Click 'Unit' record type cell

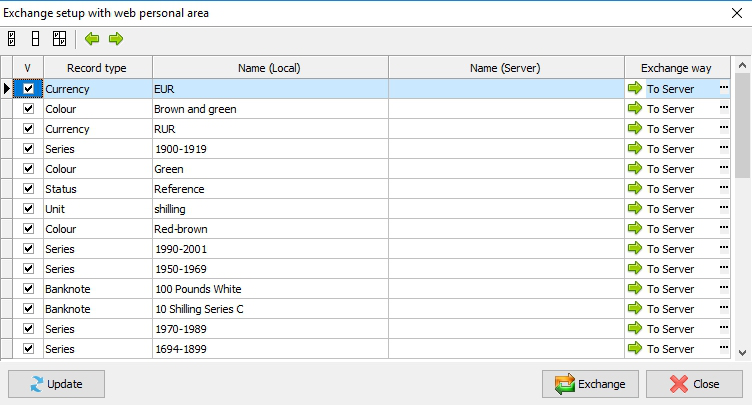click(97, 209)
